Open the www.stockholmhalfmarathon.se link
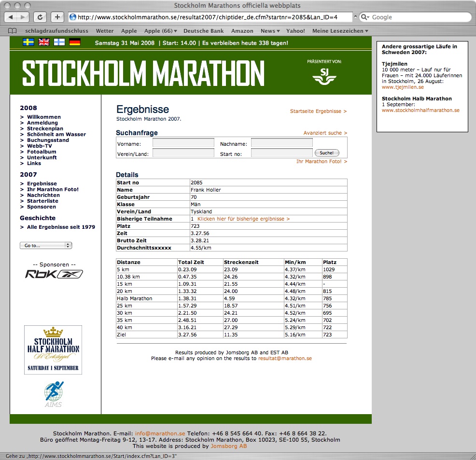The image size is (476, 460). [421, 110]
